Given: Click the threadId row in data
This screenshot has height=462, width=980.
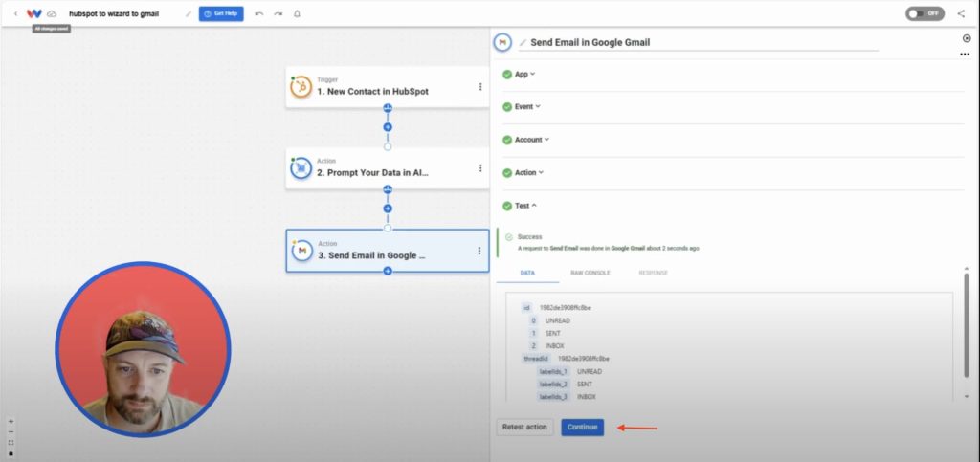Looking at the screenshot, I should click(x=567, y=359).
